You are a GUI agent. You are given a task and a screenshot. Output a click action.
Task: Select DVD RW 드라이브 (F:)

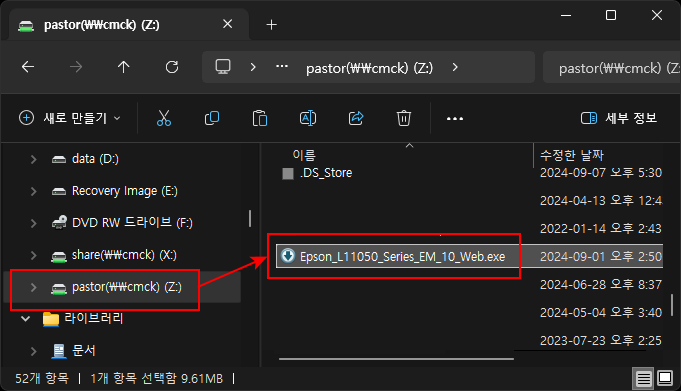pyautogui.click(x=132, y=223)
